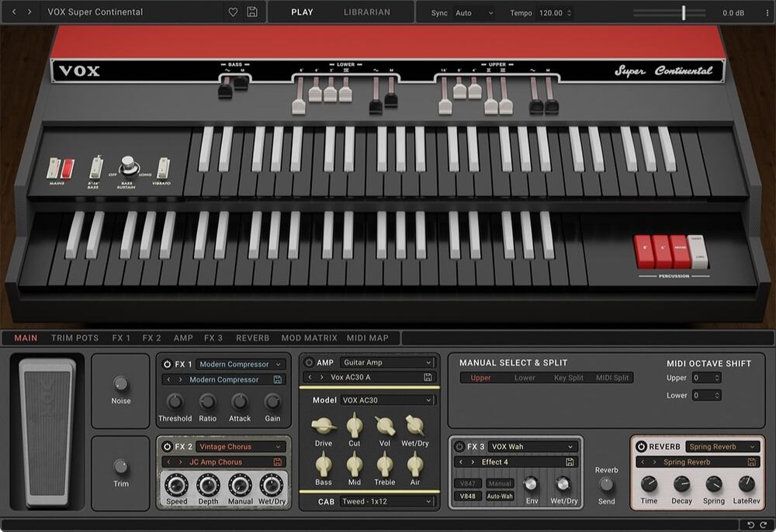Image resolution: width=776 pixels, height=532 pixels.
Task: Open the Sync mode dropdown set to Auto
Action: tap(471, 12)
